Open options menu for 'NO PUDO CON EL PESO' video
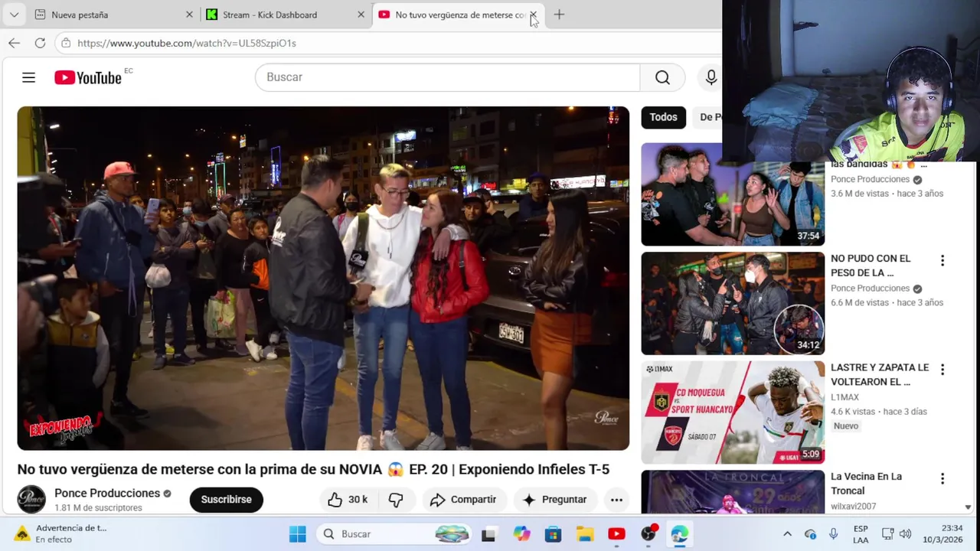This screenshot has height=551, width=980. [942, 261]
